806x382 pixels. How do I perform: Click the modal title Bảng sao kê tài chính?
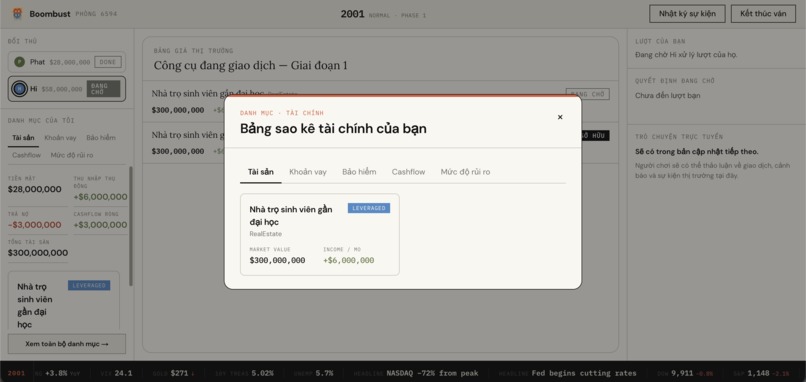tap(333, 129)
